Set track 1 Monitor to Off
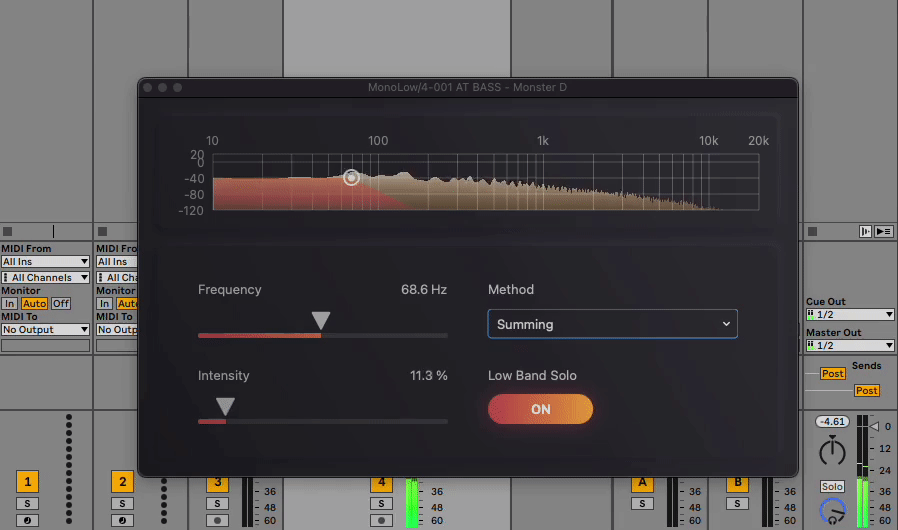Viewport: 898px width, 530px height. click(x=61, y=303)
